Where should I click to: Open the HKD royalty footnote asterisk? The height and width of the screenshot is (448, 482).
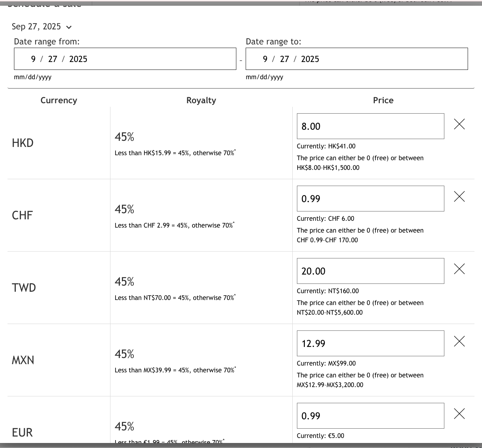click(x=235, y=151)
